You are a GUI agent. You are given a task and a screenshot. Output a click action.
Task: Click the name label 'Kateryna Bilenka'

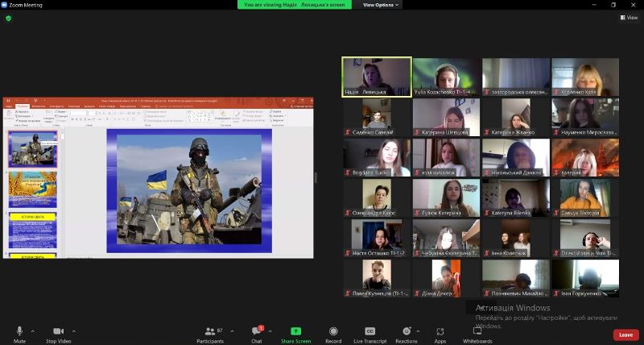[511, 213]
